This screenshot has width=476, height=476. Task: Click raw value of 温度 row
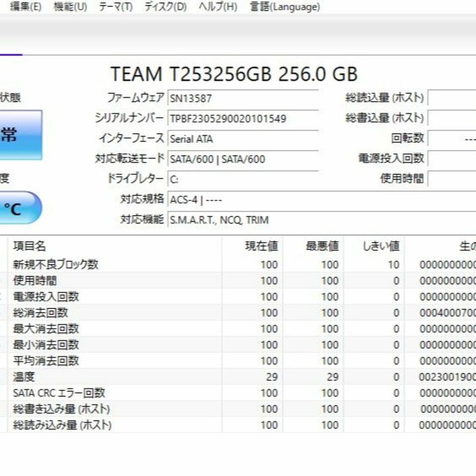click(447, 377)
